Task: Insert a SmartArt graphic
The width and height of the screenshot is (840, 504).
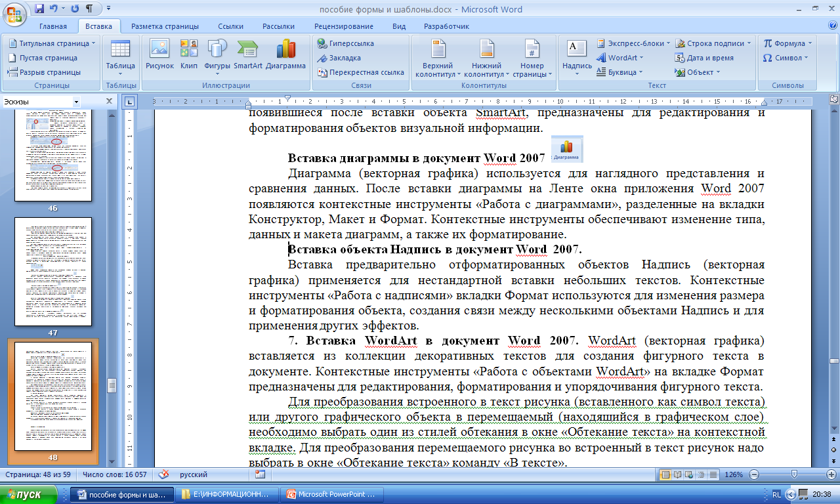Action: click(248, 55)
